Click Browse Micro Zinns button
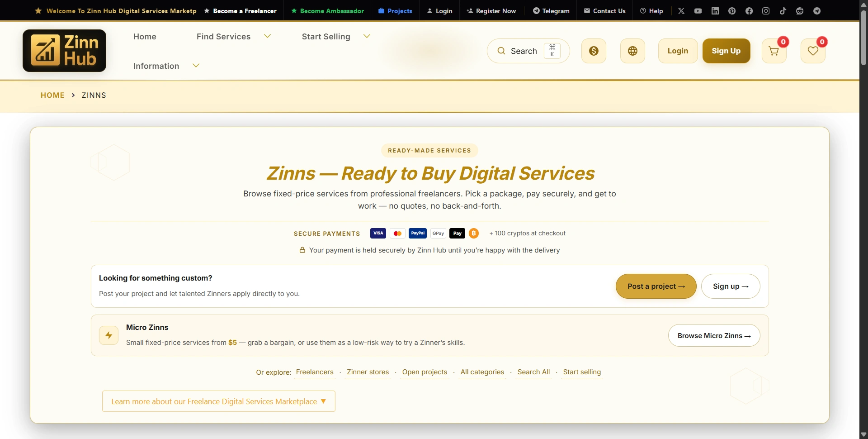 (714, 335)
